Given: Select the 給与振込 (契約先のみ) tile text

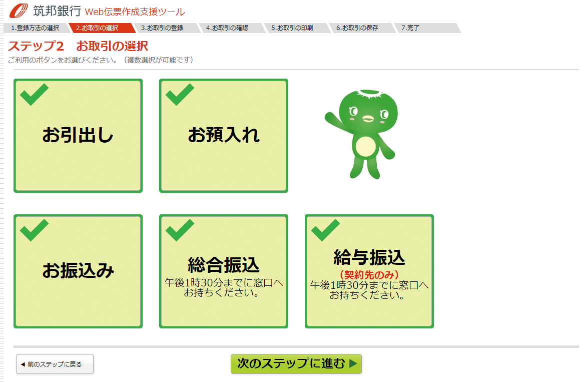Looking at the screenshot, I should click(x=369, y=263).
